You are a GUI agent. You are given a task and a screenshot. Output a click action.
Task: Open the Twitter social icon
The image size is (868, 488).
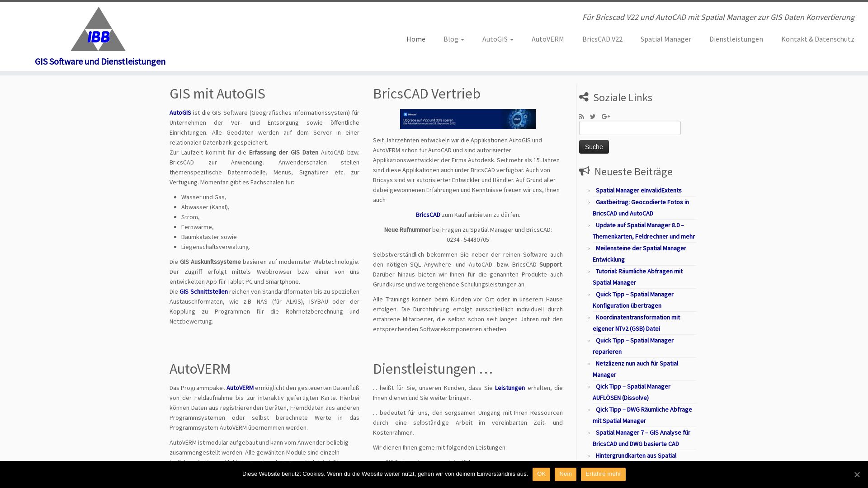click(593, 117)
